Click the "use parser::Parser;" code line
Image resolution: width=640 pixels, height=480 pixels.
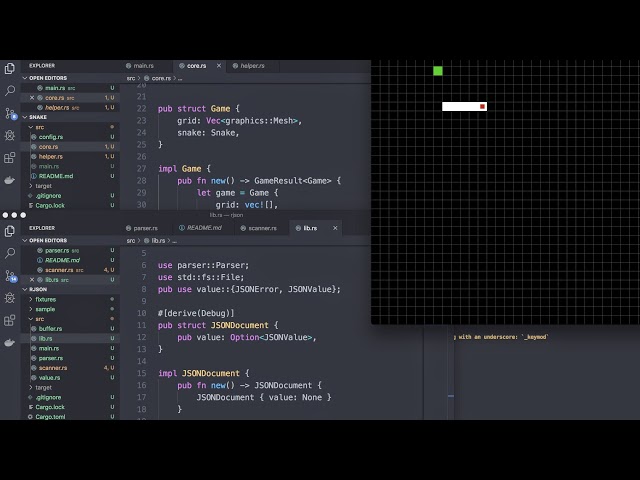coord(203,265)
